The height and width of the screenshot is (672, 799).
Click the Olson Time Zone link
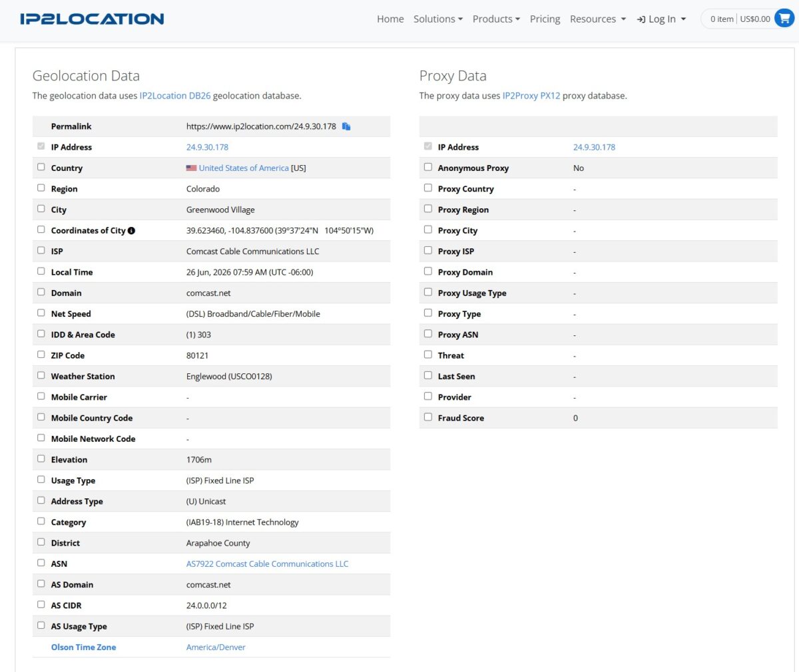click(83, 647)
